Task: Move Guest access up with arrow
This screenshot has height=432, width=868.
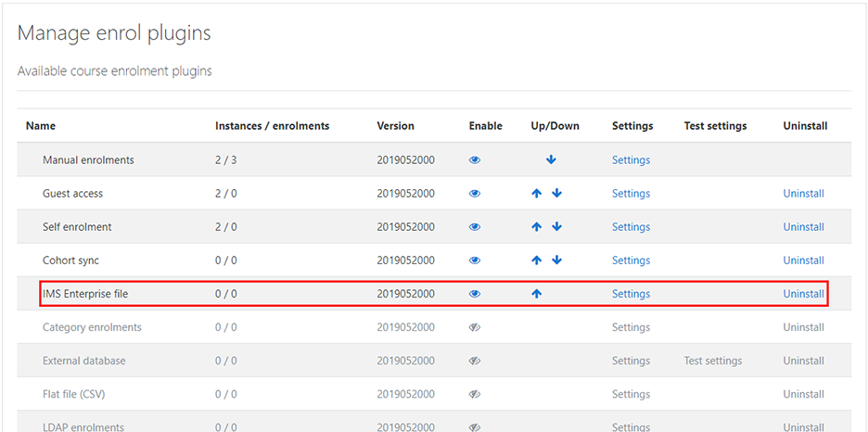Action: [536, 194]
